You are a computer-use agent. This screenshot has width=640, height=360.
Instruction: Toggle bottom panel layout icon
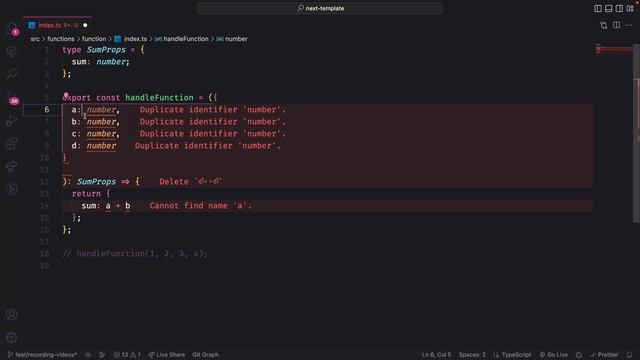pyautogui.click(x=609, y=8)
